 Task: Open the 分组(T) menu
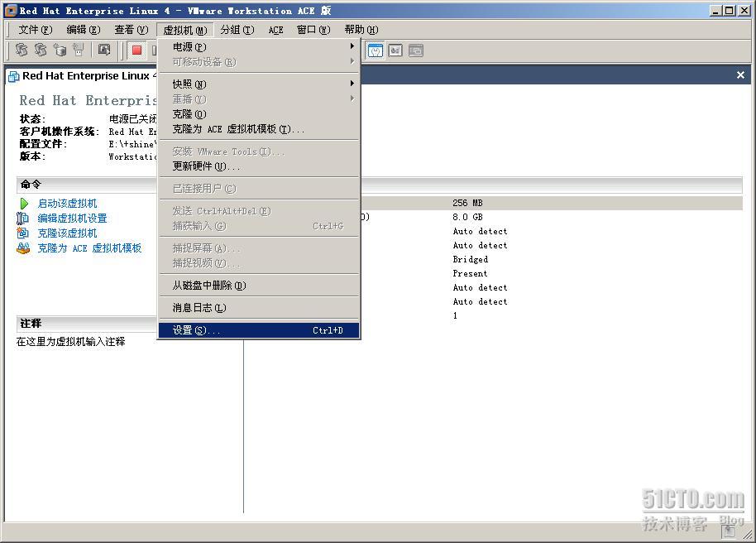[x=237, y=30]
